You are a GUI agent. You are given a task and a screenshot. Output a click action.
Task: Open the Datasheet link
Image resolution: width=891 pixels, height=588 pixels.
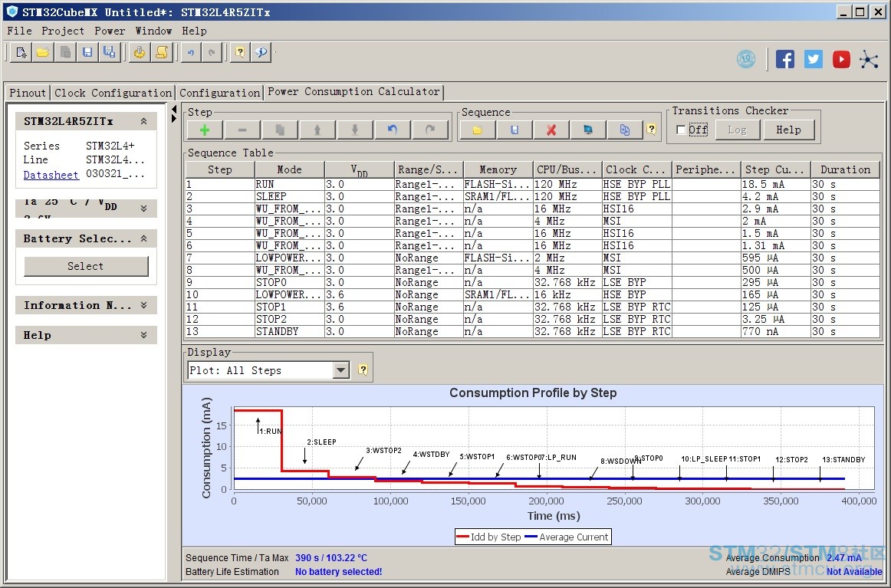[51, 175]
